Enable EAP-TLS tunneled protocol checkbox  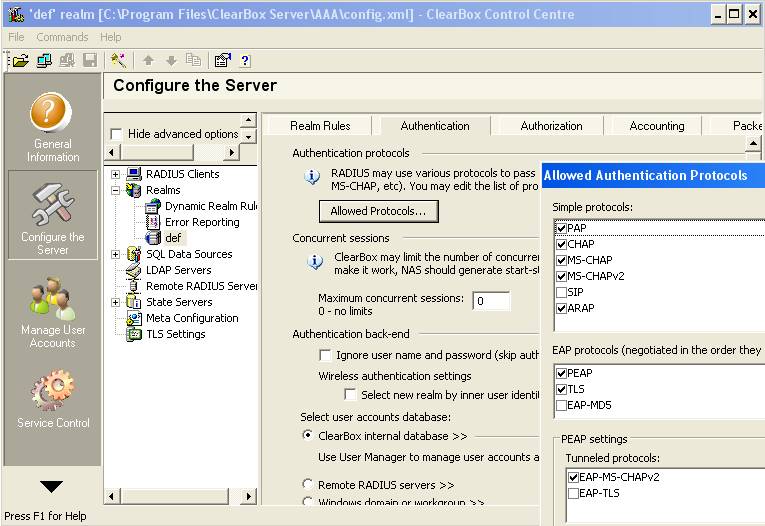point(573,493)
